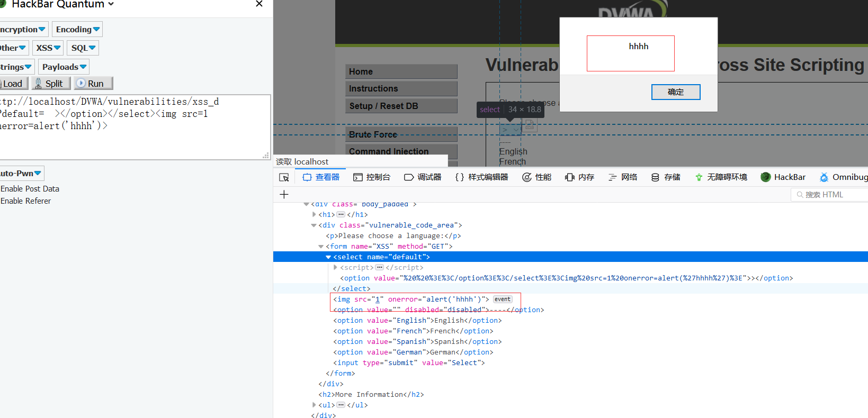Open the Strings dropdown menu
The width and height of the screenshot is (868, 418).
[x=16, y=67]
